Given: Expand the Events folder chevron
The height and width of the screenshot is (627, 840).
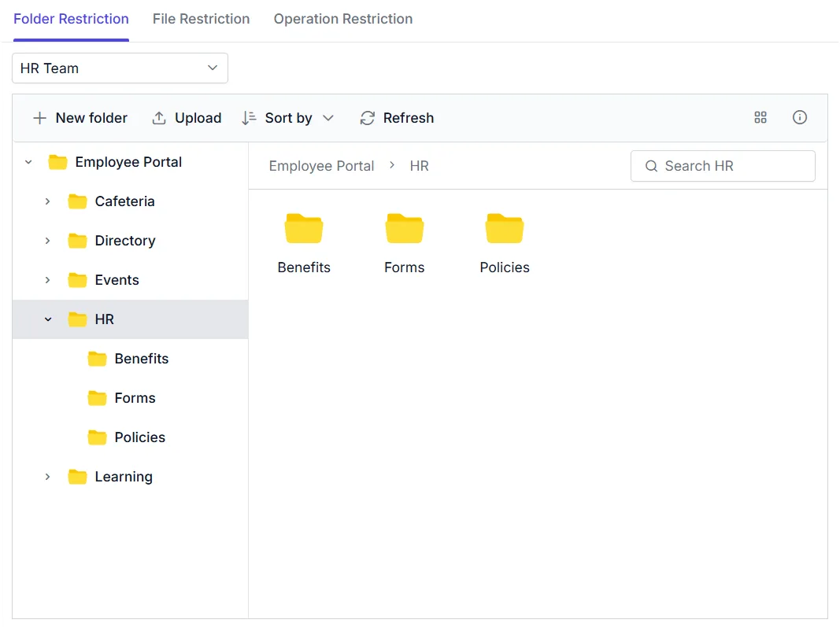Looking at the screenshot, I should tap(48, 280).
